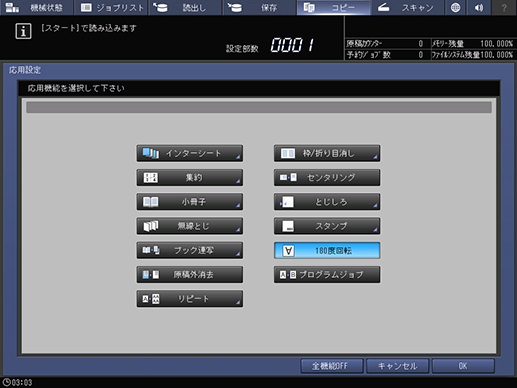517x388 pixels.
Task: Click the question mark help icon
Action: coord(504,7)
